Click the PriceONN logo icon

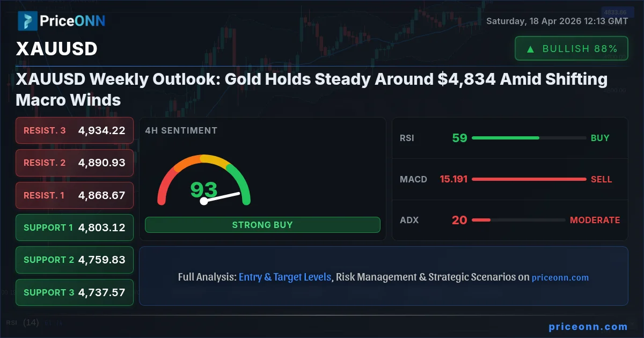coord(27,21)
